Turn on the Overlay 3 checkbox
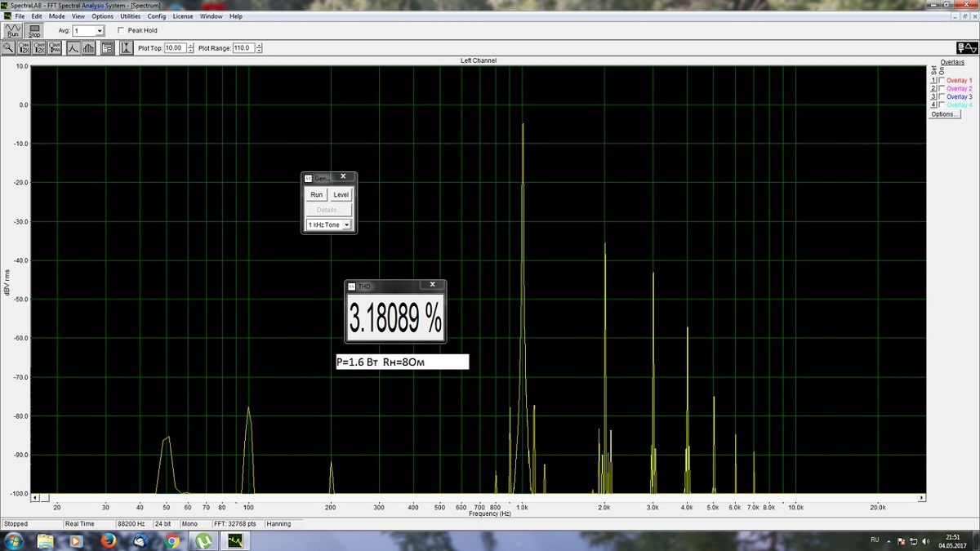The image size is (980, 551). tap(942, 97)
